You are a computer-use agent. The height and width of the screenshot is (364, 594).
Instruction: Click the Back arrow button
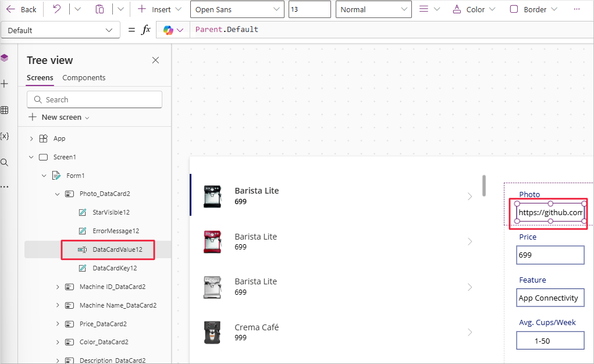21,9
